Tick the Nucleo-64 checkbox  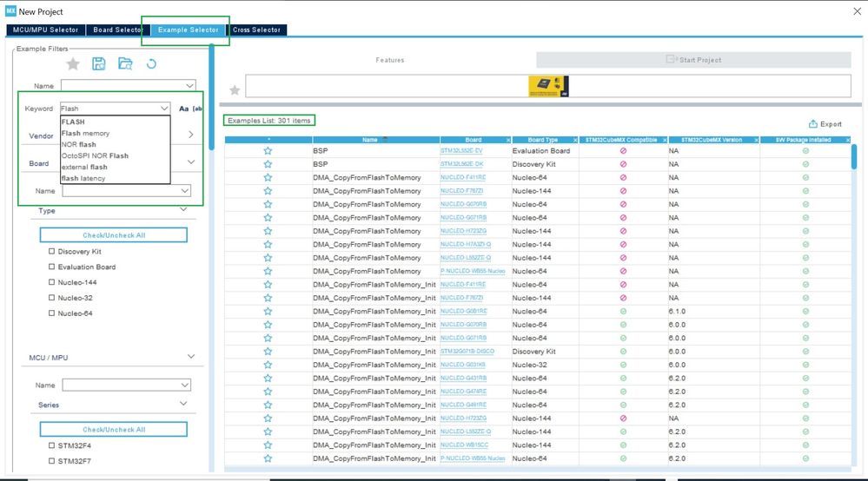click(x=51, y=313)
